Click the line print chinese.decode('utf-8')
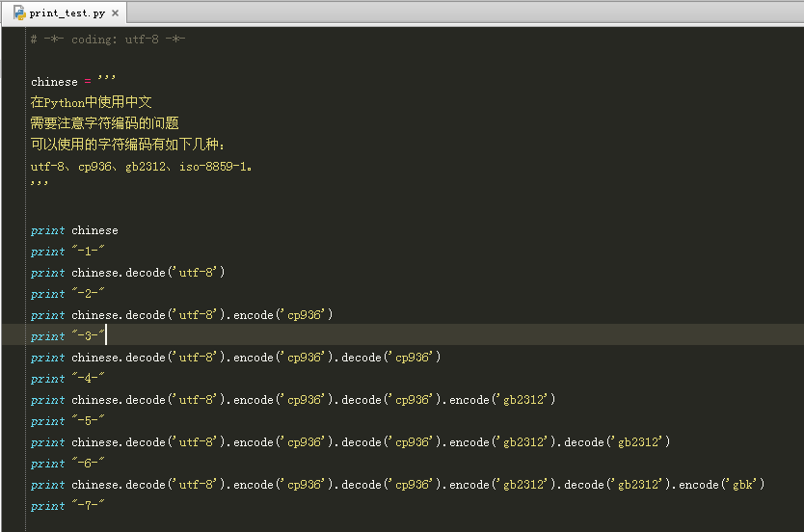Viewport: 804px width, 532px height. pyautogui.click(x=127, y=273)
